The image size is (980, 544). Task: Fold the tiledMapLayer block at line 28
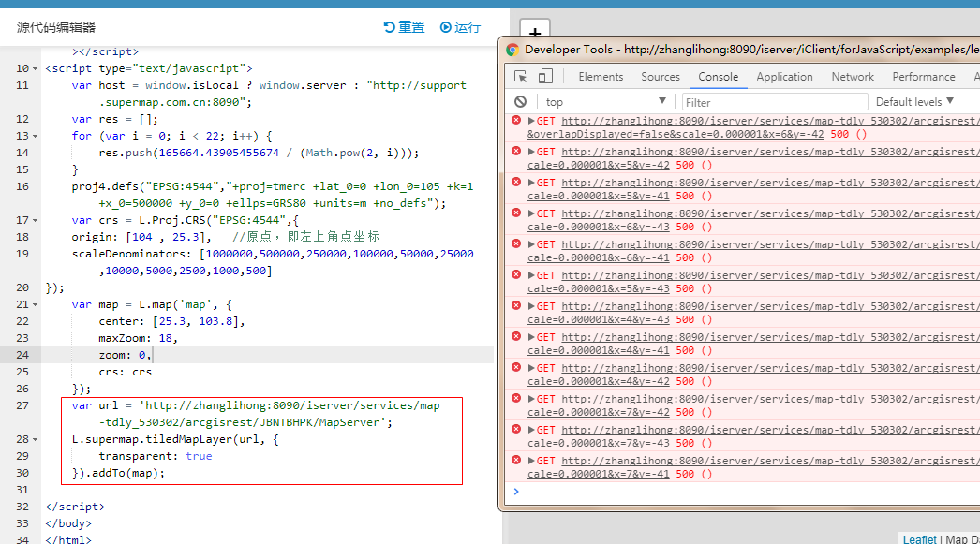click(x=35, y=440)
